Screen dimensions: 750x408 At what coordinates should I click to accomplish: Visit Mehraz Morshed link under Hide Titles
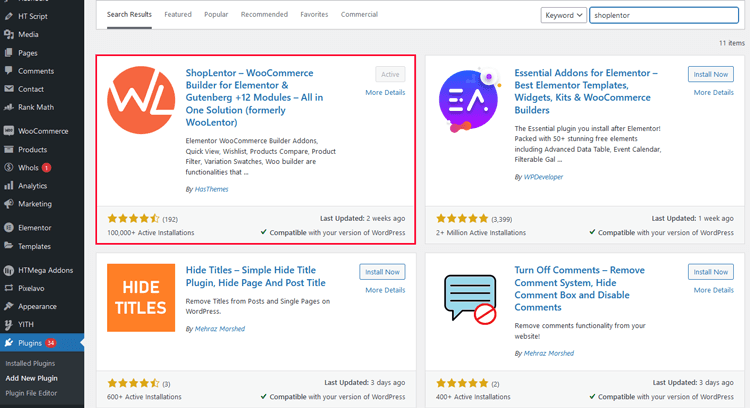point(220,329)
